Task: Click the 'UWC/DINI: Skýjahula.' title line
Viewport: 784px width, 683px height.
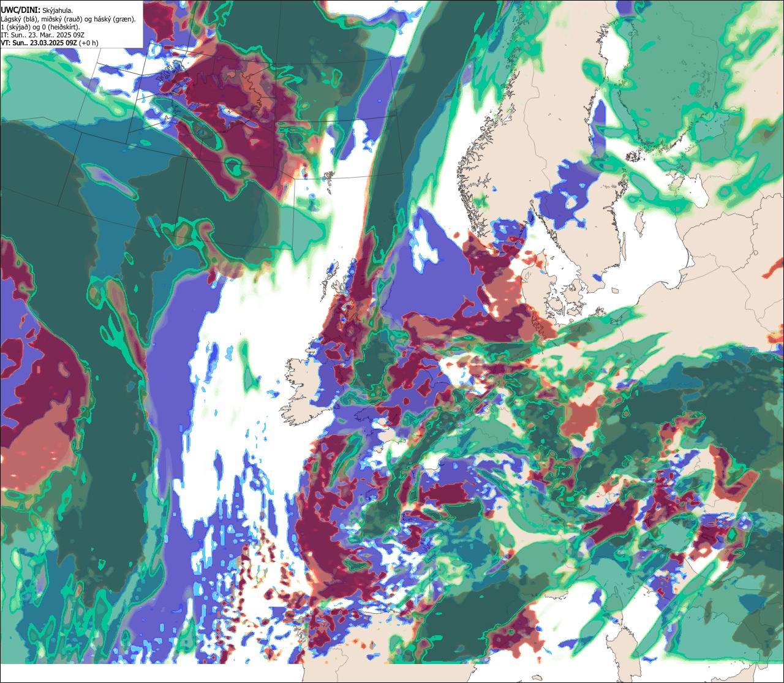Action: pos(37,10)
